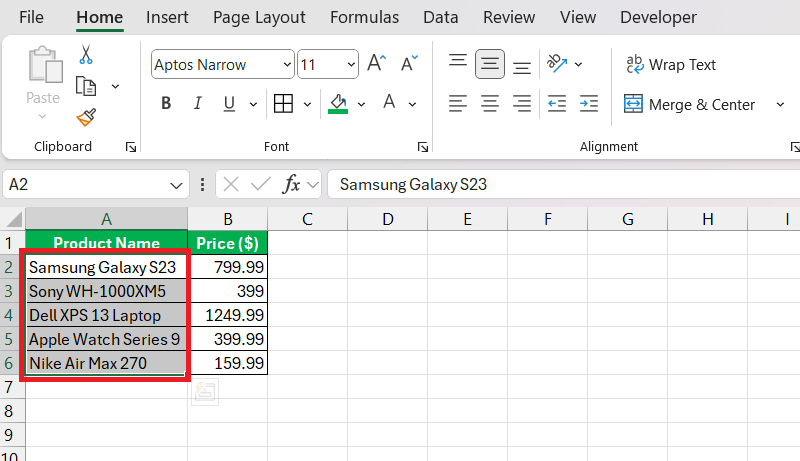Select the Price ($) header cell
This screenshot has height=461, width=800.
coord(228,243)
